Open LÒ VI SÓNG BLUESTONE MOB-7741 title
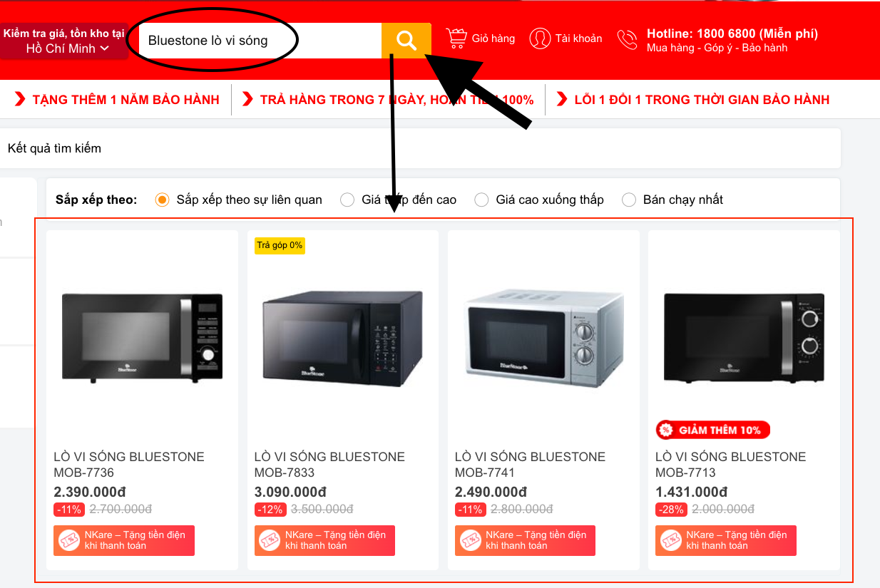 pos(530,465)
